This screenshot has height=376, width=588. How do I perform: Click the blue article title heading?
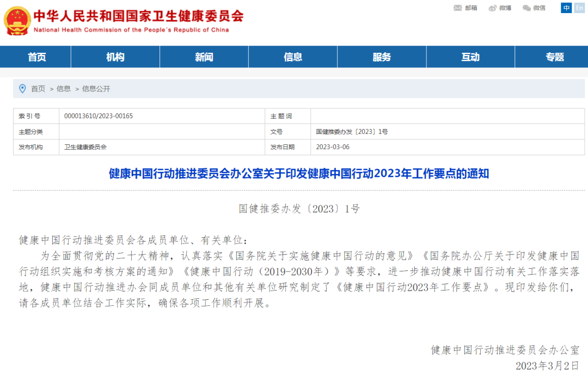point(299,174)
